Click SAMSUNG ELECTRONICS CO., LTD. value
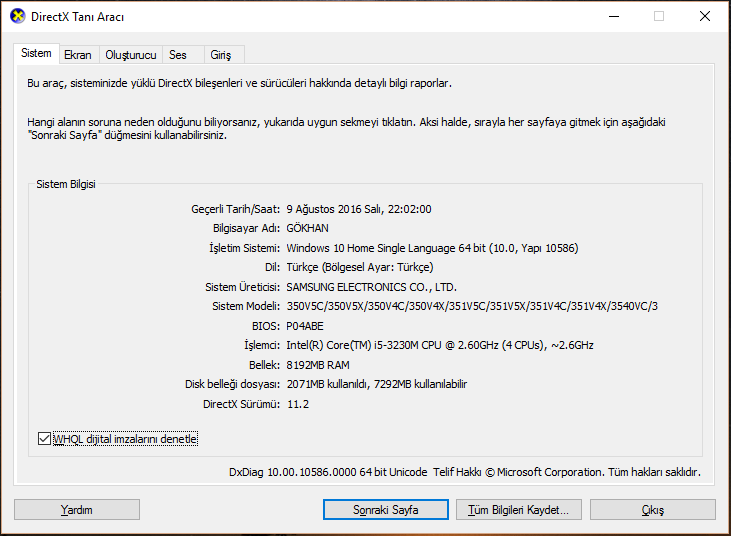The height and width of the screenshot is (536, 731). tap(372, 287)
